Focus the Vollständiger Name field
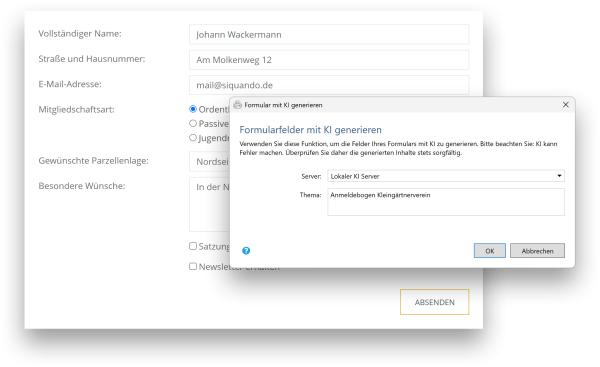The height and width of the screenshot is (367, 600). [x=329, y=34]
